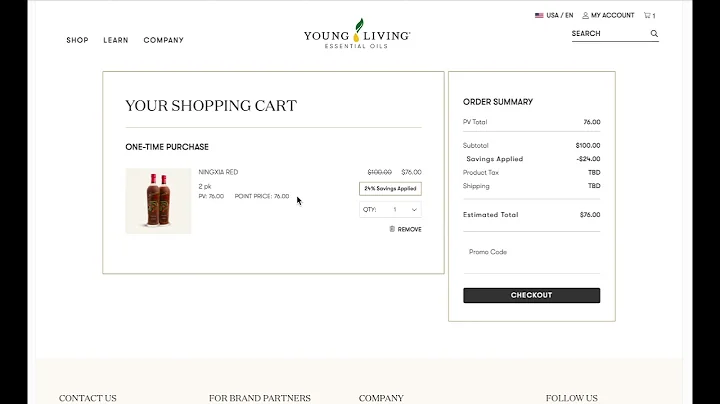Open the NingXia Red product thumbnail
This screenshot has height=404, width=720.
pyautogui.click(x=158, y=201)
